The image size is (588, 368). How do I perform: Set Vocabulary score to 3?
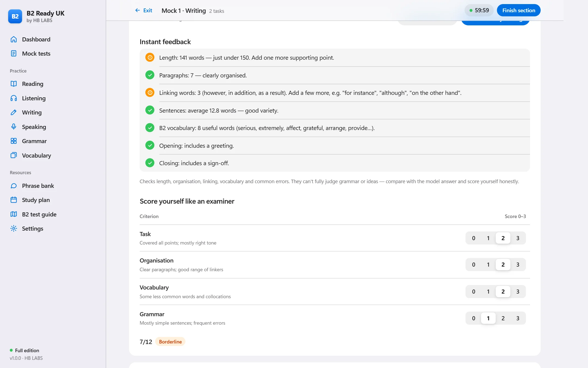pos(518,291)
